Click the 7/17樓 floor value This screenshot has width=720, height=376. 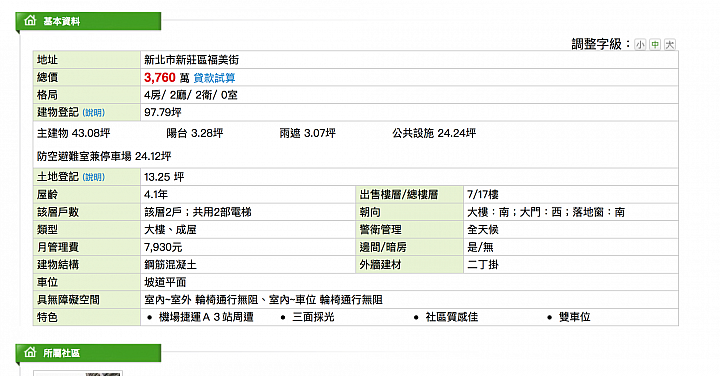point(483,195)
